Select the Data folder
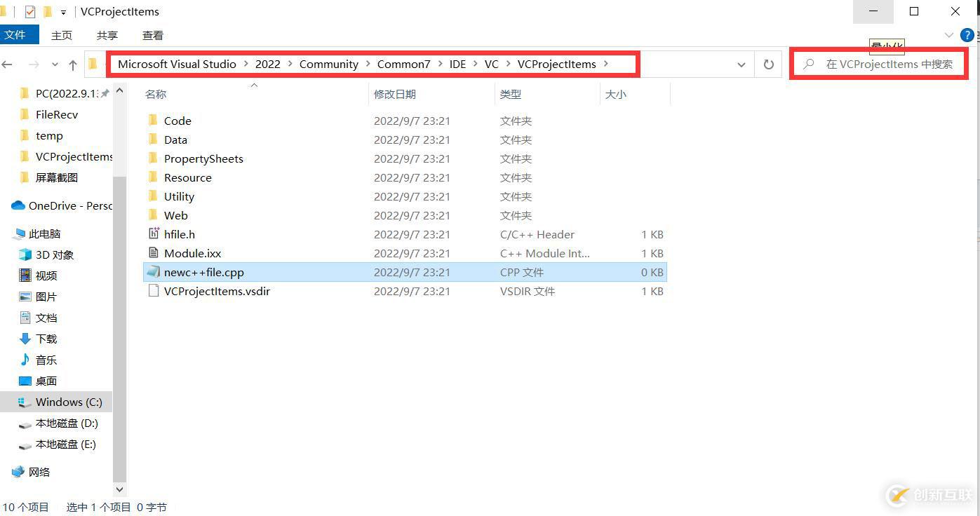Screen dimensions: 980x516 tap(175, 140)
